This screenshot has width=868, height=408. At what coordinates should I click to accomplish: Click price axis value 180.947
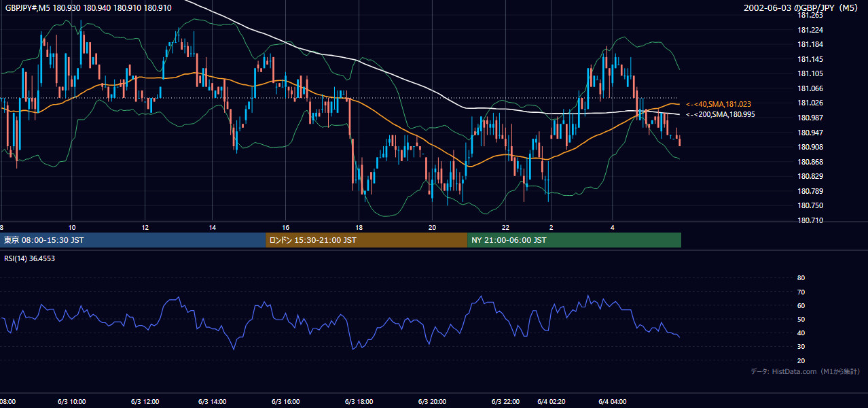point(810,133)
